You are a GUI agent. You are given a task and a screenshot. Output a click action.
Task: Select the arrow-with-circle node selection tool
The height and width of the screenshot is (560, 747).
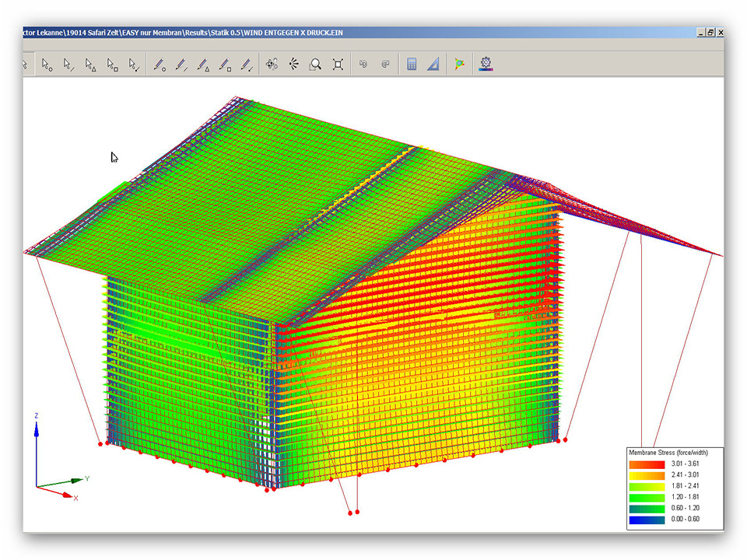tap(47, 65)
